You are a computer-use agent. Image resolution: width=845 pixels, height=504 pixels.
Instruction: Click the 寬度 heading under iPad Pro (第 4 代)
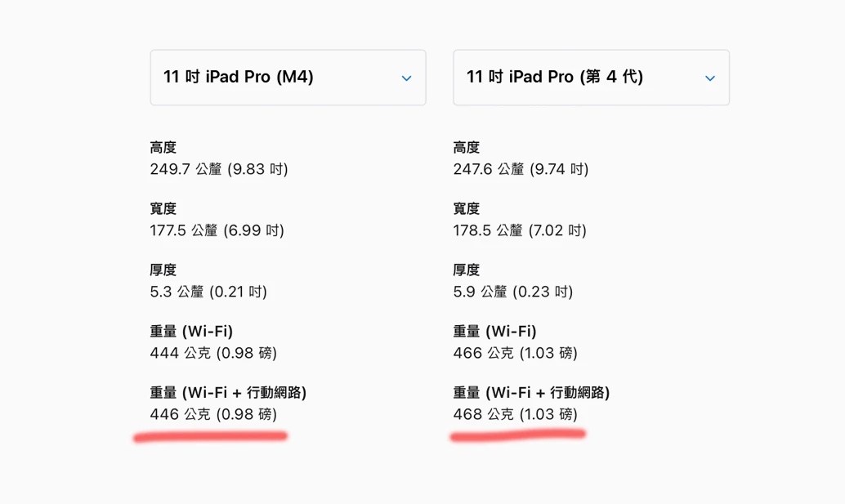pos(465,208)
